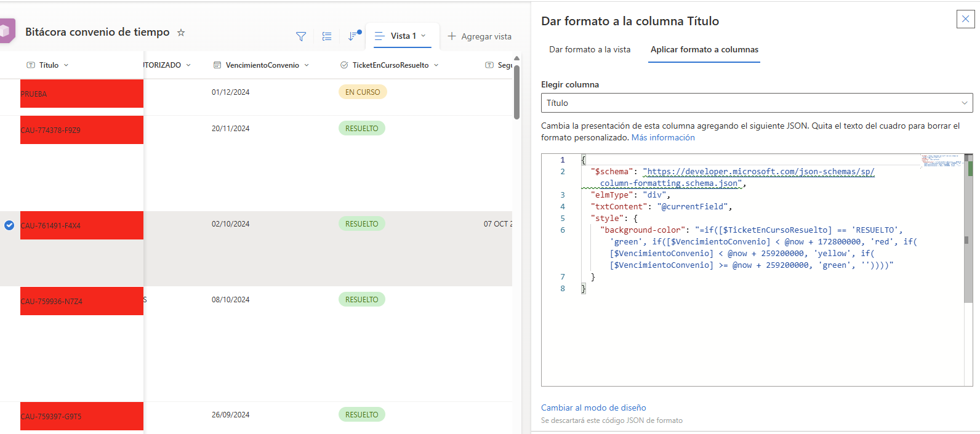Click the group-by icon in toolbar
This screenshot has width=980, height=434.
click(327, 36)
